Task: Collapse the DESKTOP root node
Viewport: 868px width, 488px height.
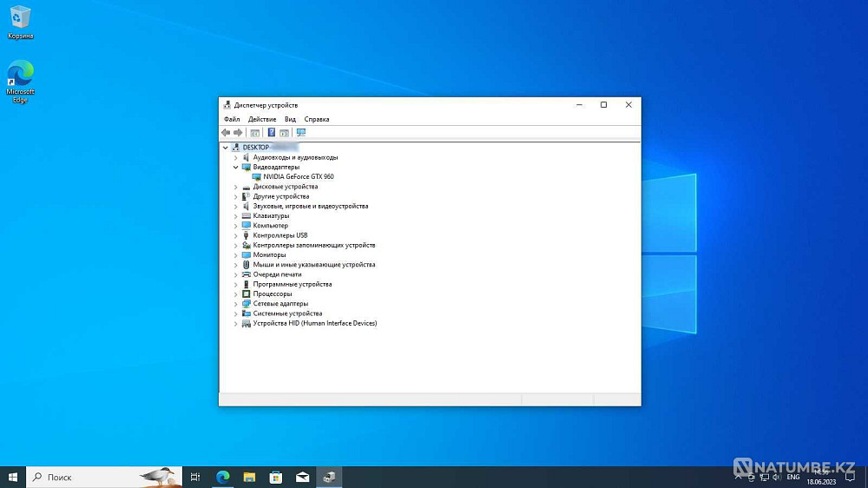Action: click(x=226, y=148)
